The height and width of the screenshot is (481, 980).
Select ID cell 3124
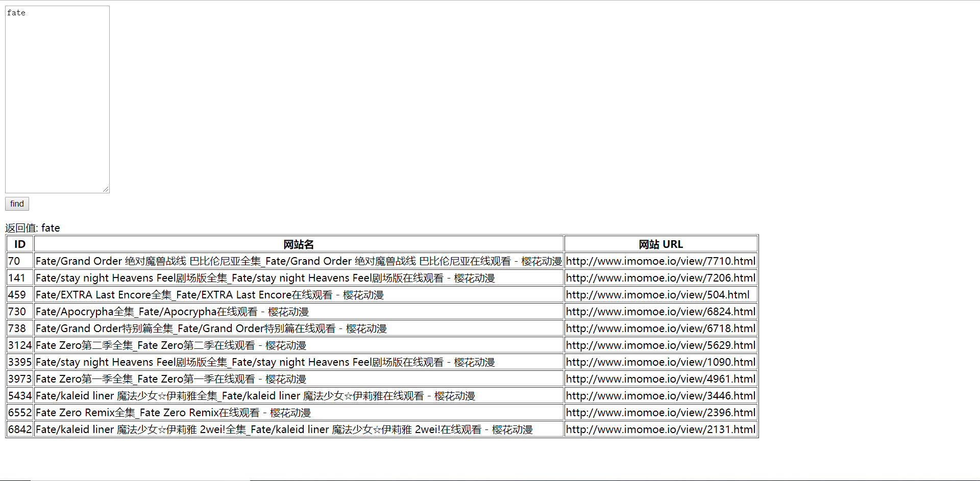click(20, 345)
